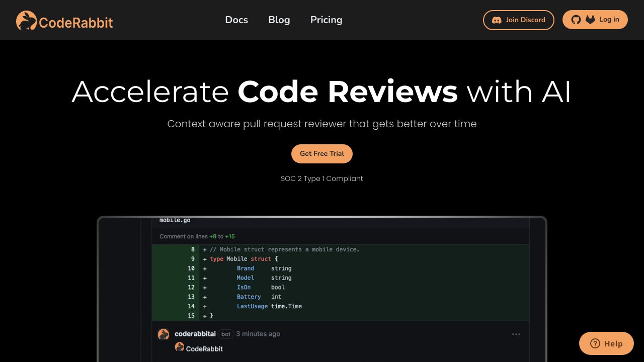Click Comment on lines +8 to +15

(197, 236)
